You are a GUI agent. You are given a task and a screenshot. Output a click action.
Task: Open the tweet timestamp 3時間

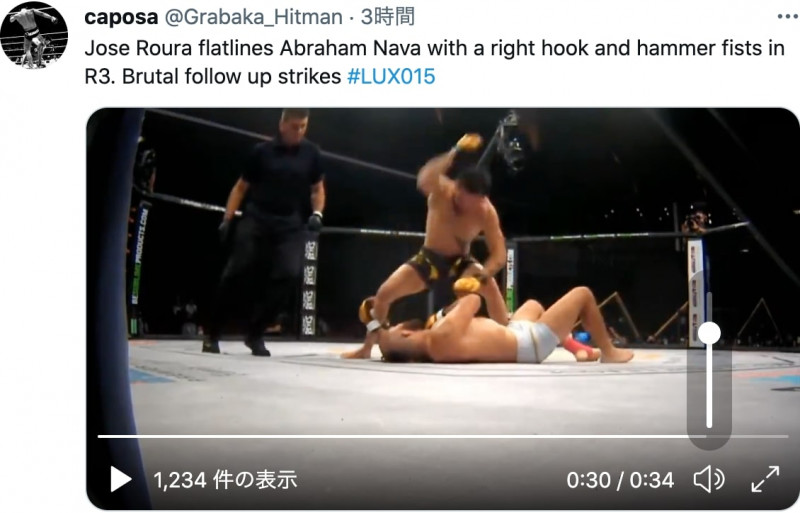388,17
